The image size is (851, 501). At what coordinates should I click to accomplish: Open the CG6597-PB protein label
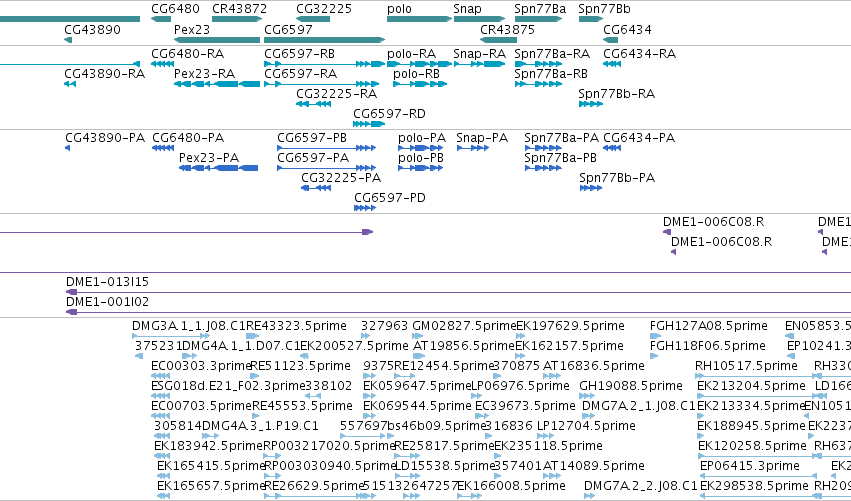coord(312,137)
